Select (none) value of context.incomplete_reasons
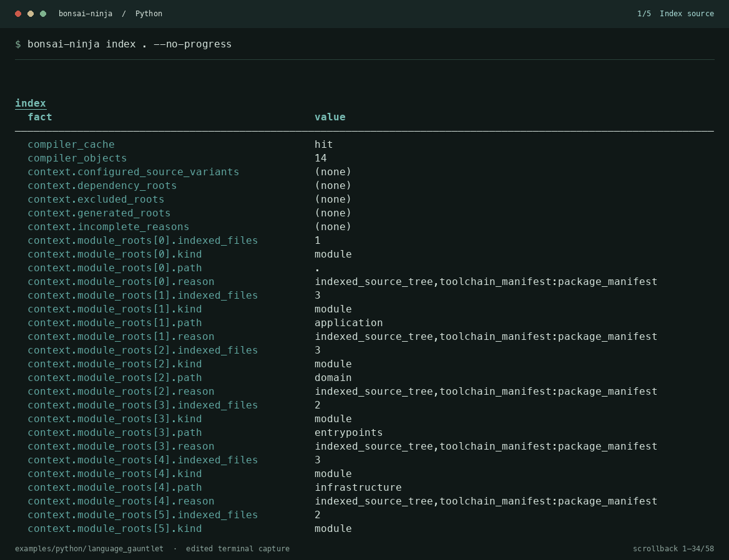Viewport: 729px width, 560px height. point(333,226)
